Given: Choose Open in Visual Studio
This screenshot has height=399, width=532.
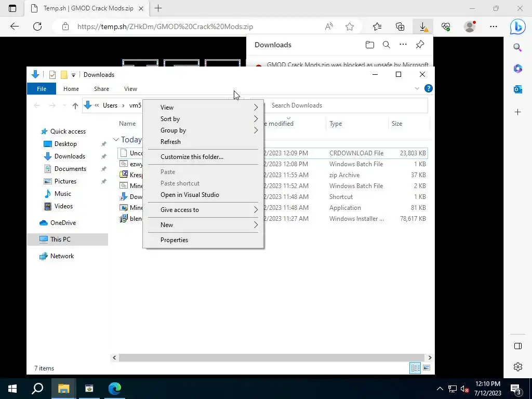Looking at the screenshot, I should tap(203, 195).
